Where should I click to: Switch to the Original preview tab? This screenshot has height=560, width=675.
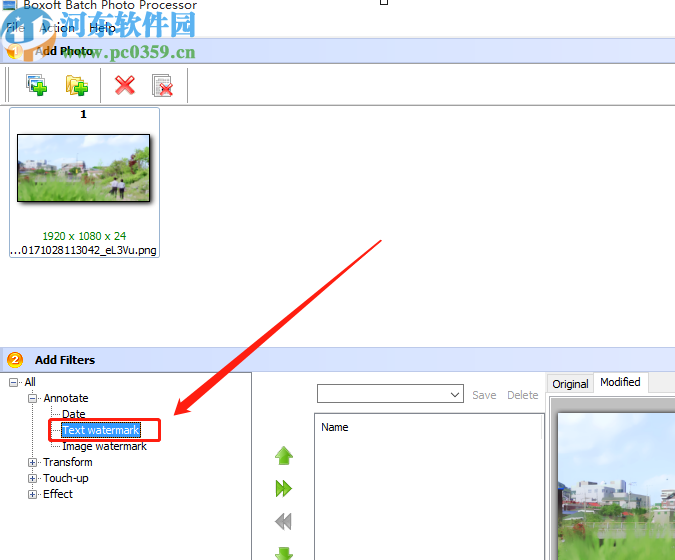(x=570, y=384)
